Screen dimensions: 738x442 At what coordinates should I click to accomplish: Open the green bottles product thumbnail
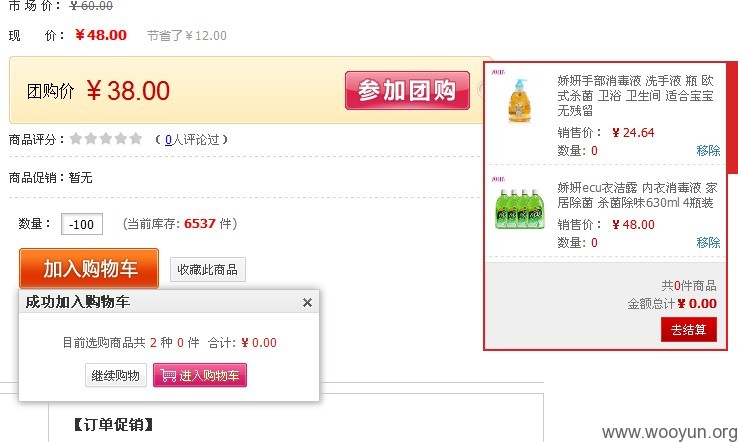click(520, 207)
